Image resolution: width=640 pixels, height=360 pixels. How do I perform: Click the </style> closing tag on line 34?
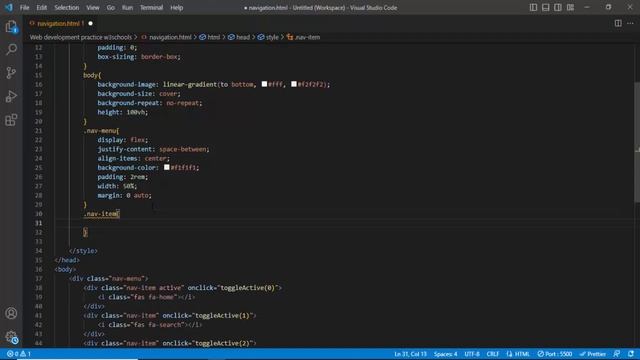83,251
